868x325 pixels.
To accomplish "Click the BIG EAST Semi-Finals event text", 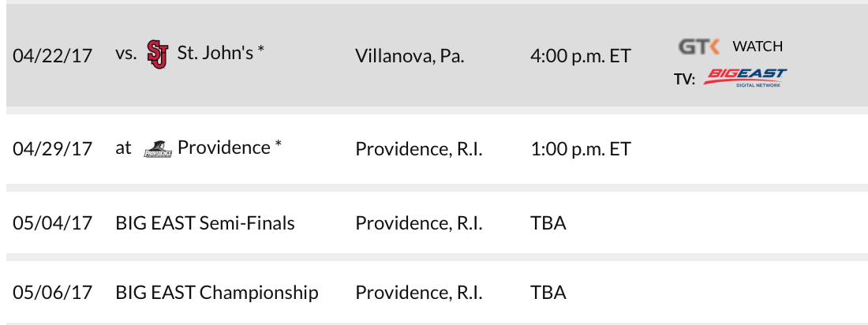I will click(x=205, y=223).
